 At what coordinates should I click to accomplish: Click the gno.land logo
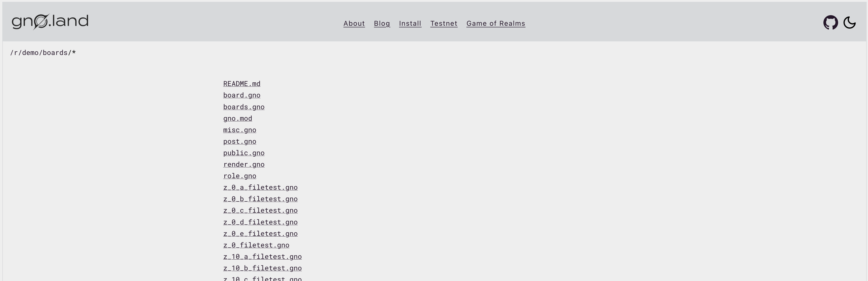click(50, 22)
